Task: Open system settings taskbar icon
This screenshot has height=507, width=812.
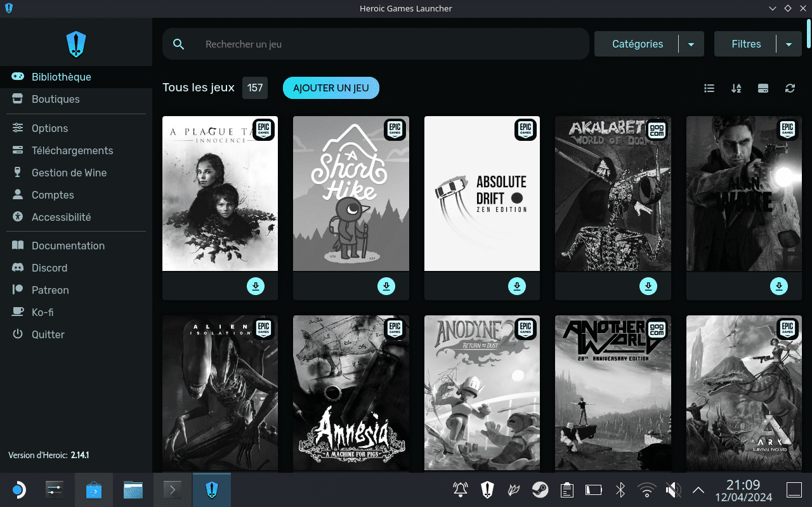Action: coord(55,490)
